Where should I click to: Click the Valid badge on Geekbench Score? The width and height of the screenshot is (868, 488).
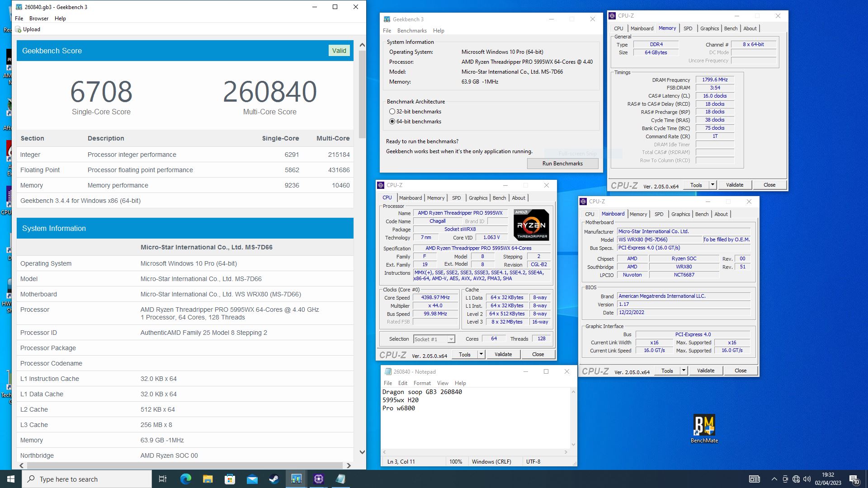(x=339, y=51)
